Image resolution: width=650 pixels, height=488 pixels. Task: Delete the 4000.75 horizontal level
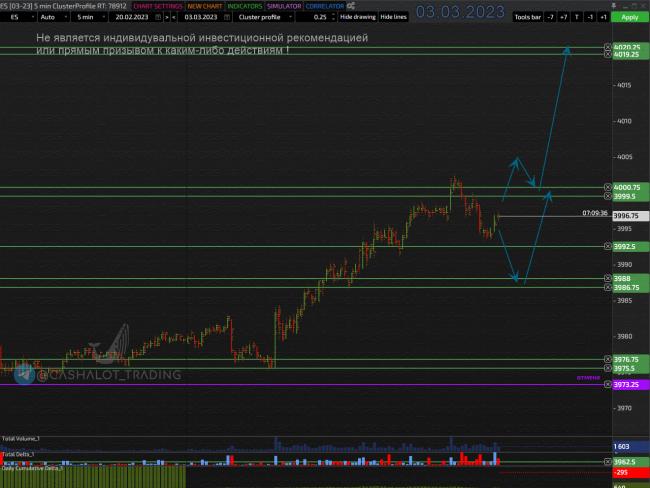tap(607, 187)
